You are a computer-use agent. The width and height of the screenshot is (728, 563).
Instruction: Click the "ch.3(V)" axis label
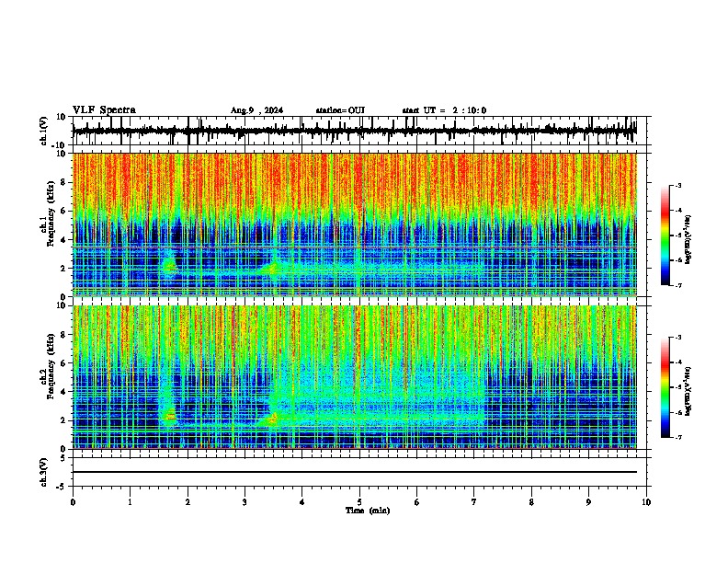(44, 472)
